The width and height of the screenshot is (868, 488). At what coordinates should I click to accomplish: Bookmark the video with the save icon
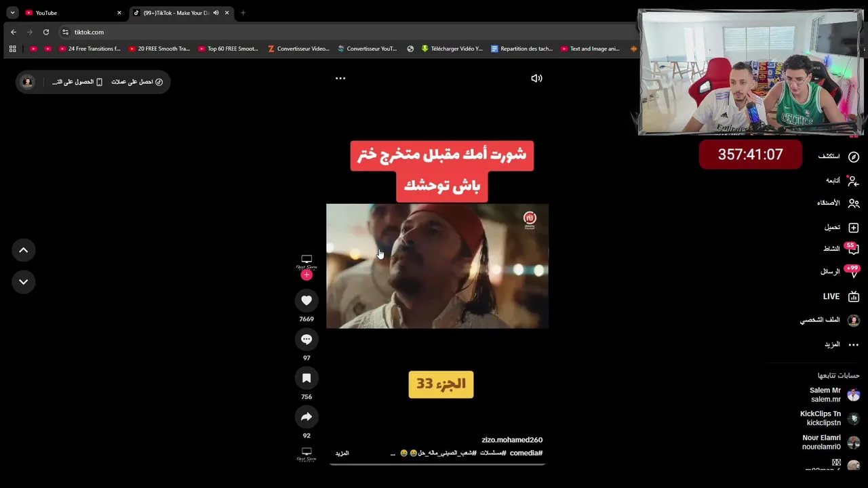click(x=307, y=378)
